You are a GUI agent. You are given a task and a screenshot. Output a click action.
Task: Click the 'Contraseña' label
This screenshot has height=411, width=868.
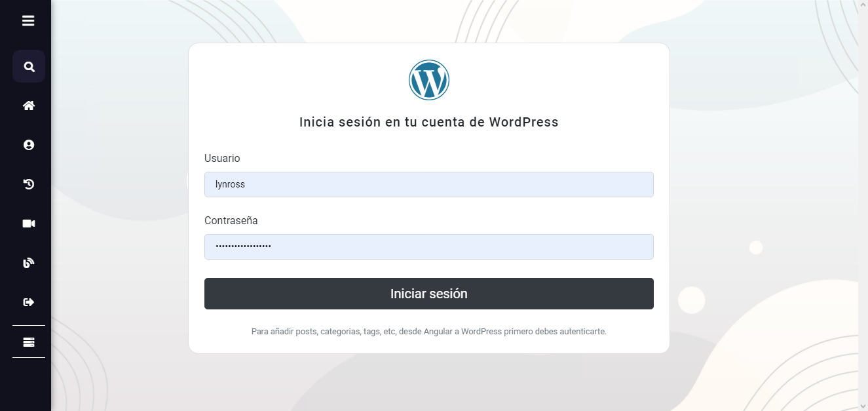(231, 221)
